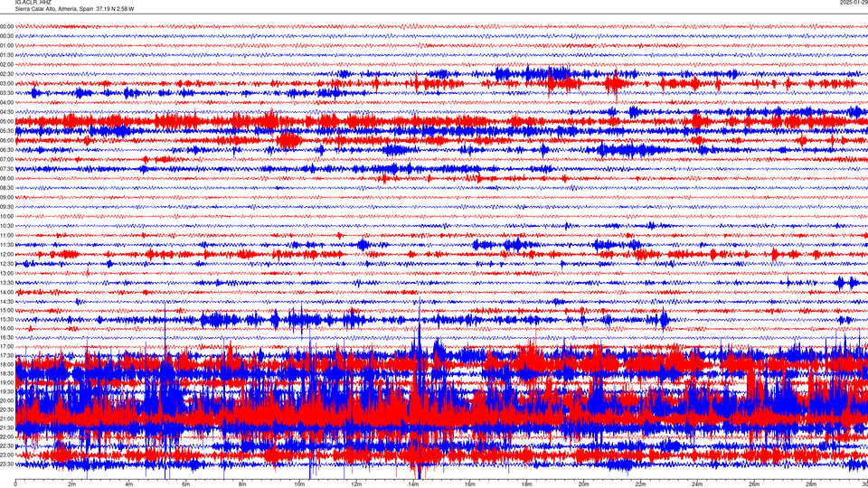Select the 14:30 time row label
This screenshot has width=868, height=488.
tap(6, 302)
